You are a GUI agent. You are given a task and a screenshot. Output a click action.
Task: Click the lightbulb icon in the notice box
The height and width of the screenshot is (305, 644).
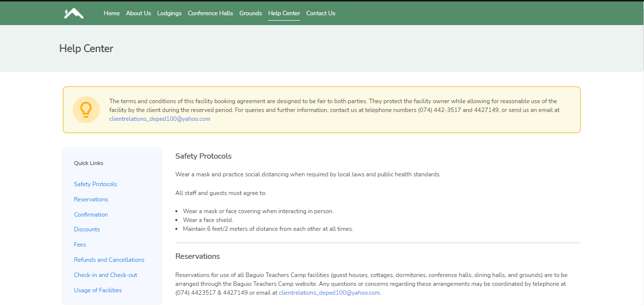click(x=86, y=110)
